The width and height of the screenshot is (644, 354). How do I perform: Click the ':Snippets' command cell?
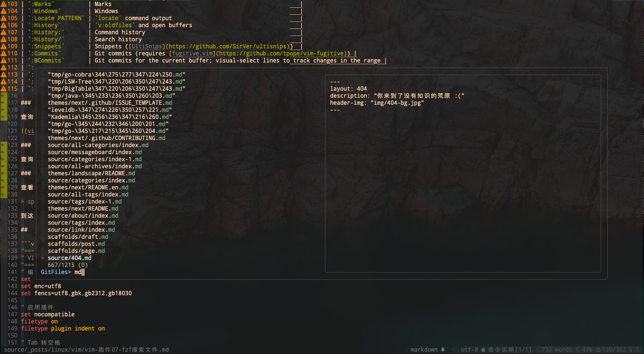[46, 46]
